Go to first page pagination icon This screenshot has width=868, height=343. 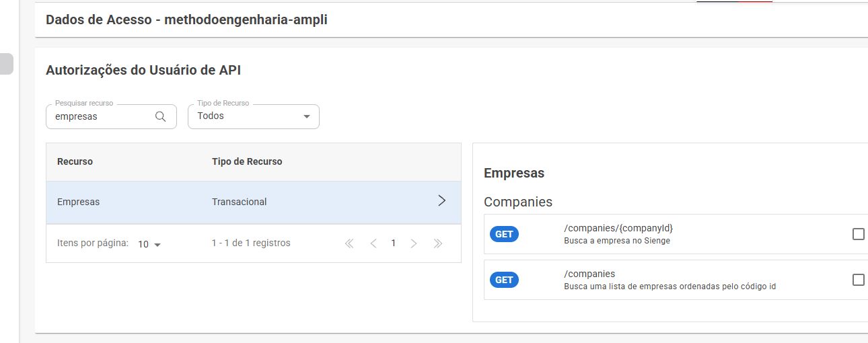click(x=349, y=243)
